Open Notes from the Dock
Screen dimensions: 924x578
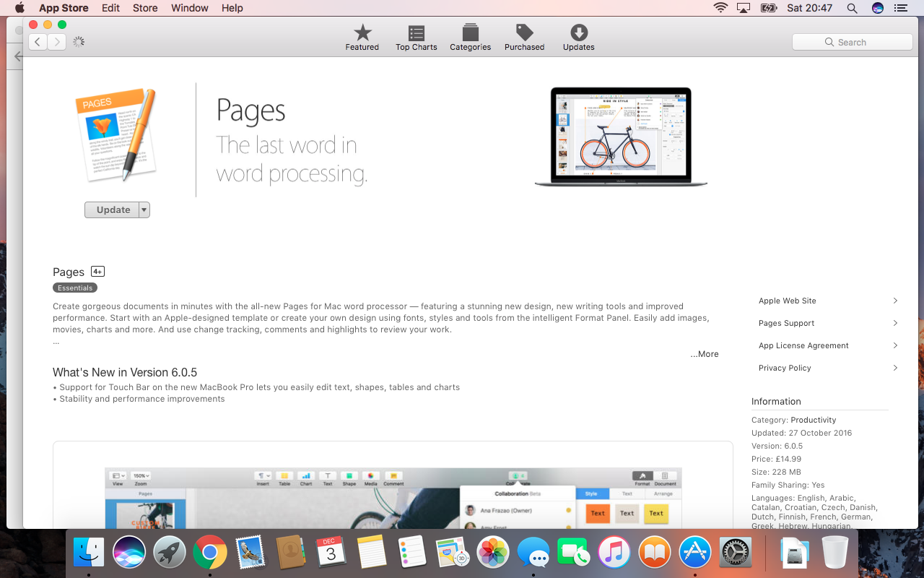point(372,553)
